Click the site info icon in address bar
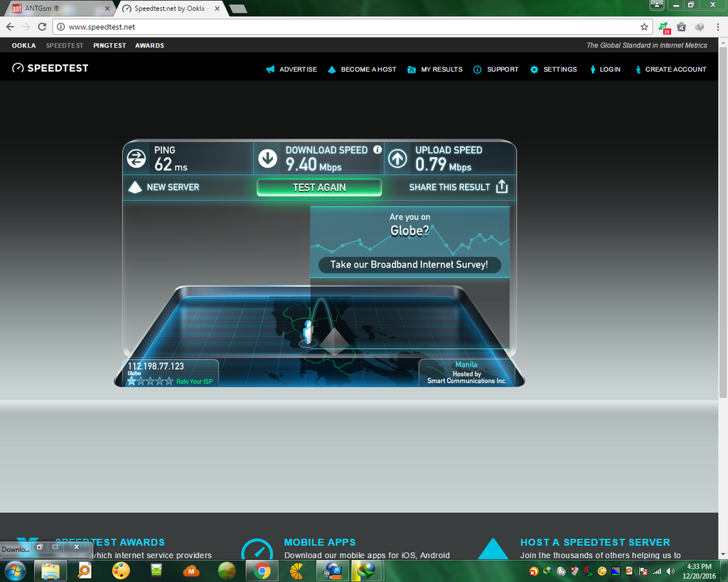Screen dimensions: 728x582 point(61,27)
